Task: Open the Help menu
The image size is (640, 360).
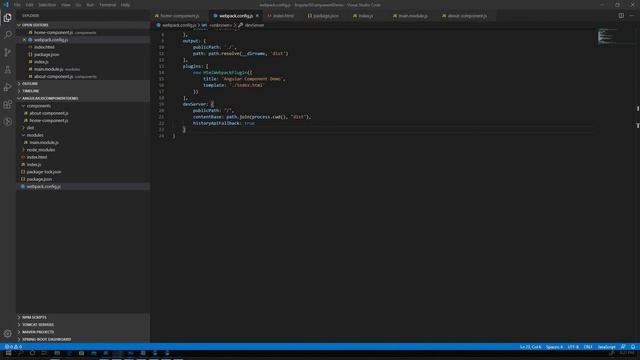Action: (125, 5)
